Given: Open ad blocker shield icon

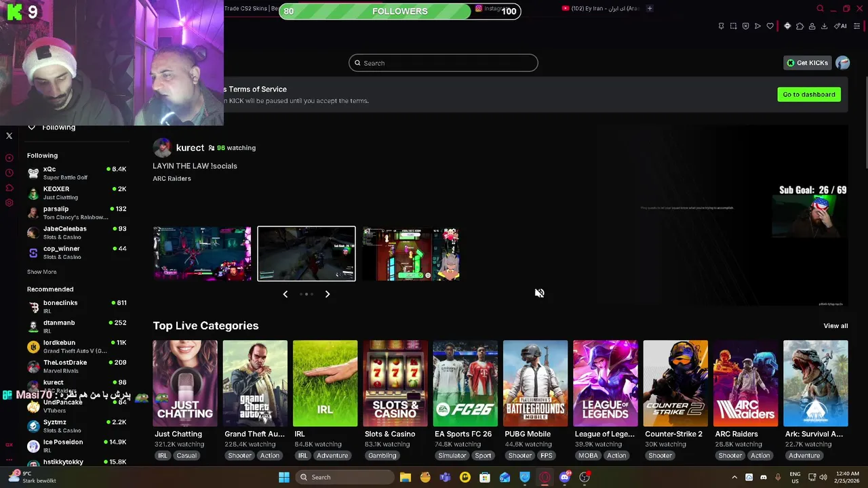Looking at the screenshot, I should (x=745, y=26).
